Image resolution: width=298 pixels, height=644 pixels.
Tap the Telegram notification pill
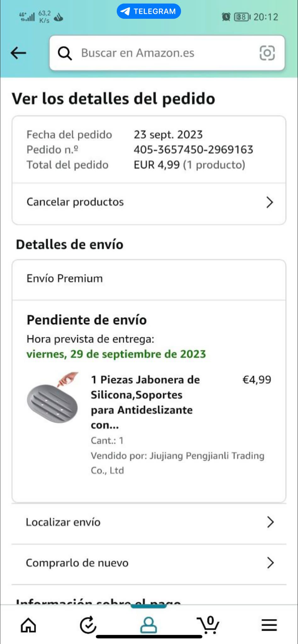[149, 11]
